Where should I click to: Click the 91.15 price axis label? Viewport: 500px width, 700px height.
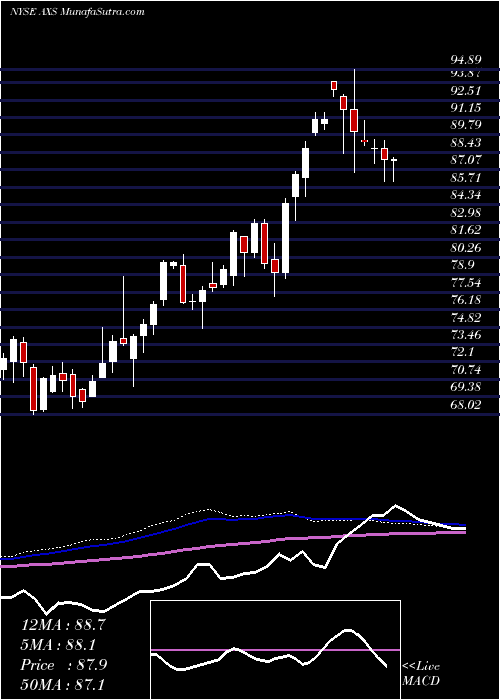pyautogui.click(x=467, y=108)
